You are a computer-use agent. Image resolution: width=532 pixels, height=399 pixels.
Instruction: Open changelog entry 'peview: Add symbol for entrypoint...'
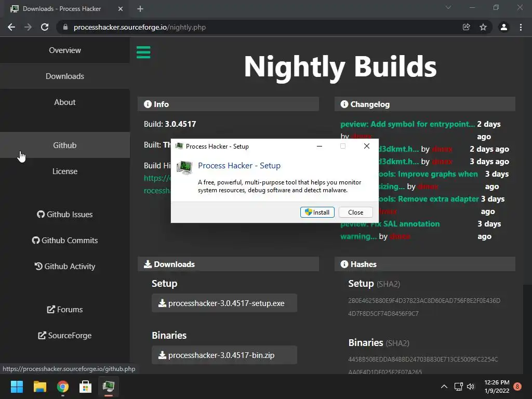click(x=407, y=124)
